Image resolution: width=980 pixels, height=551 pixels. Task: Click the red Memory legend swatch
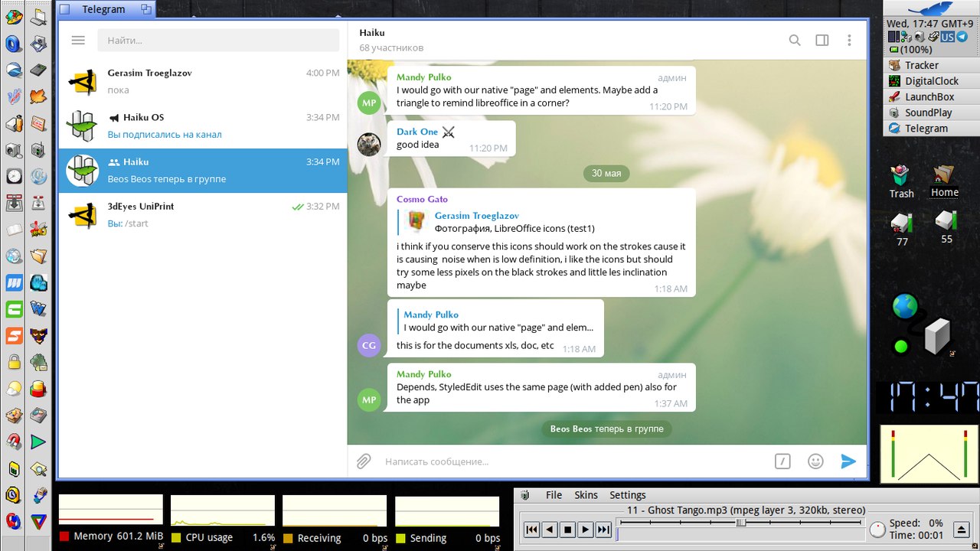(x=64, y=537)
